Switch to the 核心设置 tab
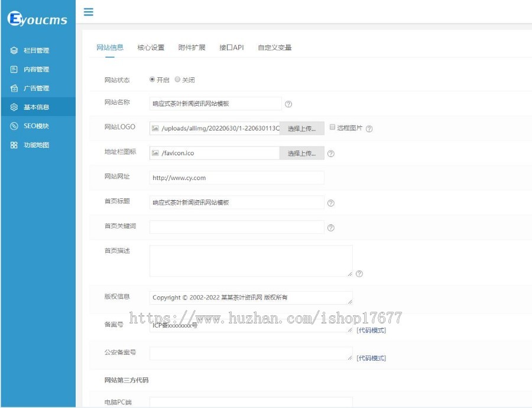 pyautogui.click(x=151, y=47)
